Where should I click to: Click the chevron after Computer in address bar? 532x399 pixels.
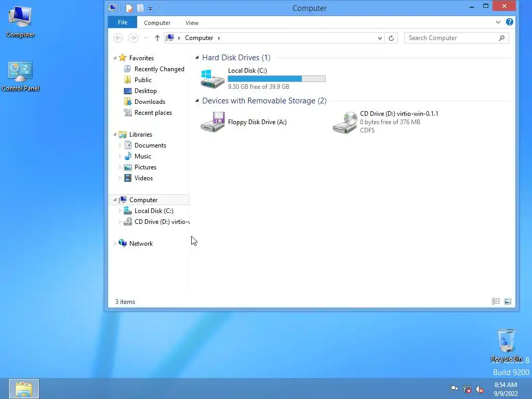pyautogui.click(x=219, y=38)
